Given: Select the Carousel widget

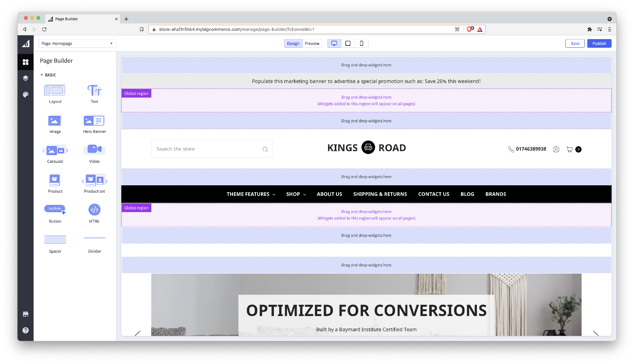Looking at the screenshot, I should click(55, 150).
